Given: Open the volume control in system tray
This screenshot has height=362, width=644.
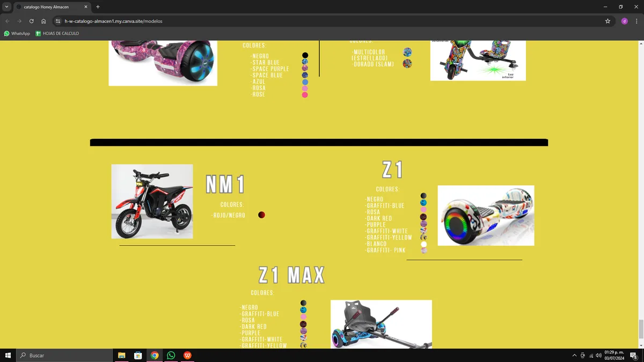Looking at the screenshot, I should point(598,356).
